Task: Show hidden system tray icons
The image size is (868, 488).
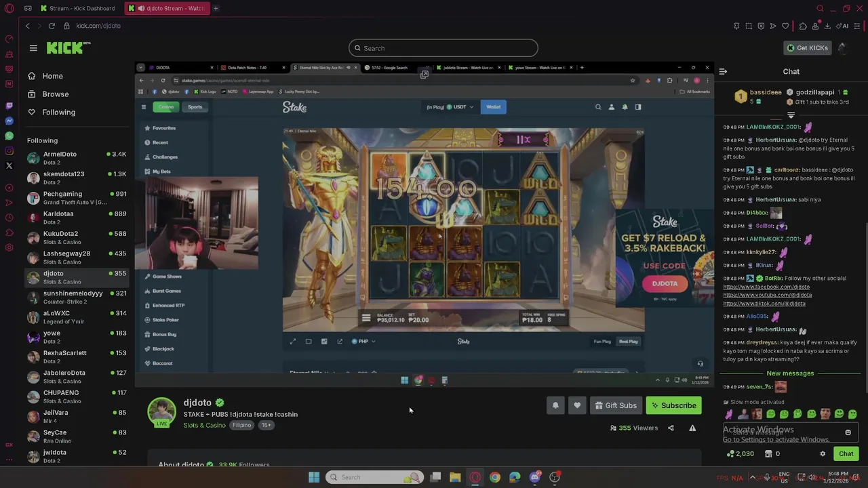Action: [751, 477]
